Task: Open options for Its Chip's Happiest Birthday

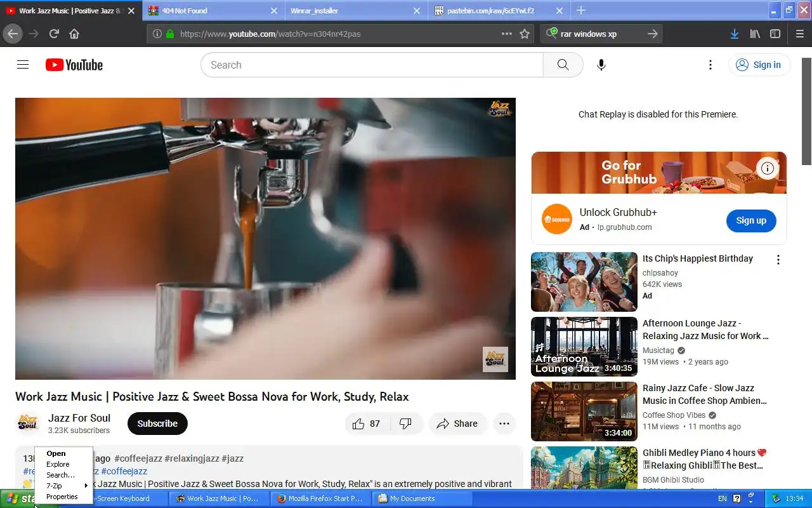Action: tap(778, 259)
